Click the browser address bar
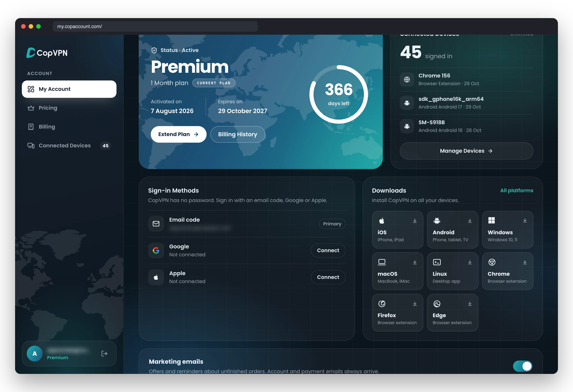 pos(155,26)
